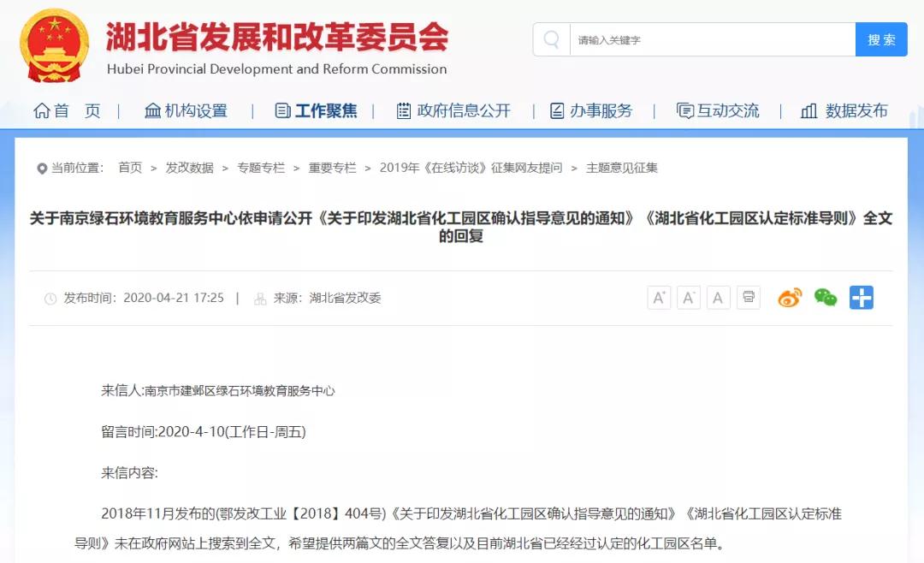Print the page using printer icon
This screenshot has height=563, width=924.
coord(749,298)
